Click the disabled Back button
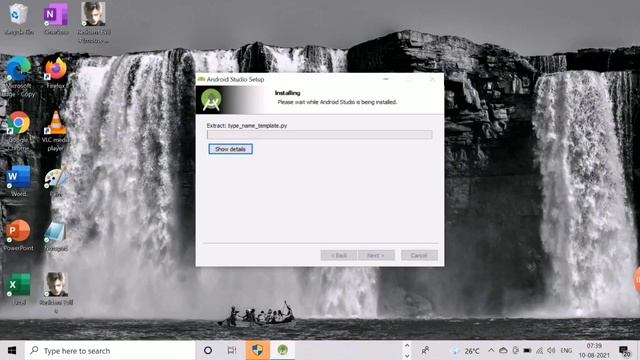The width and height of the screenshot is (640, 360). click(x=338, y=255)
